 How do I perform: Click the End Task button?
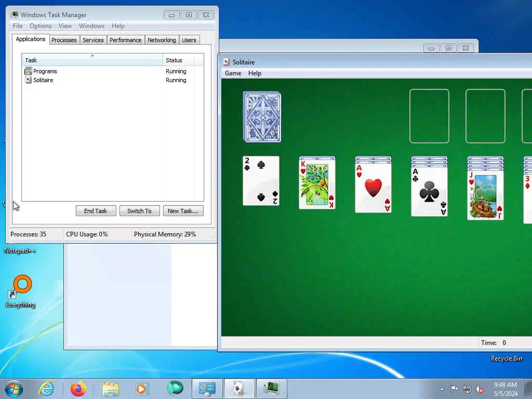pyautogui.click(x=96, y=211)
